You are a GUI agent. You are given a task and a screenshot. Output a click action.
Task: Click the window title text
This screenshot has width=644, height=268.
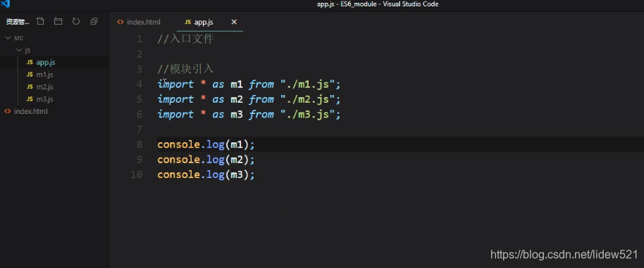(x=378, y=4)
